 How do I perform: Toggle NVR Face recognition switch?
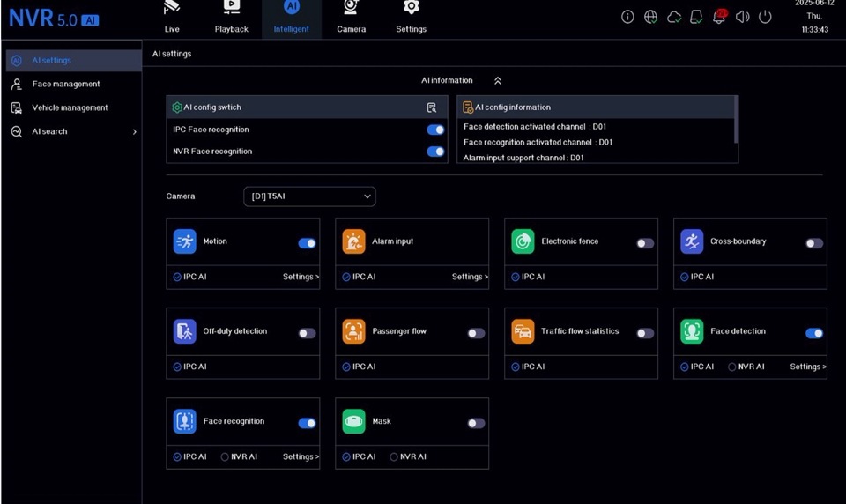coord(435,152)
